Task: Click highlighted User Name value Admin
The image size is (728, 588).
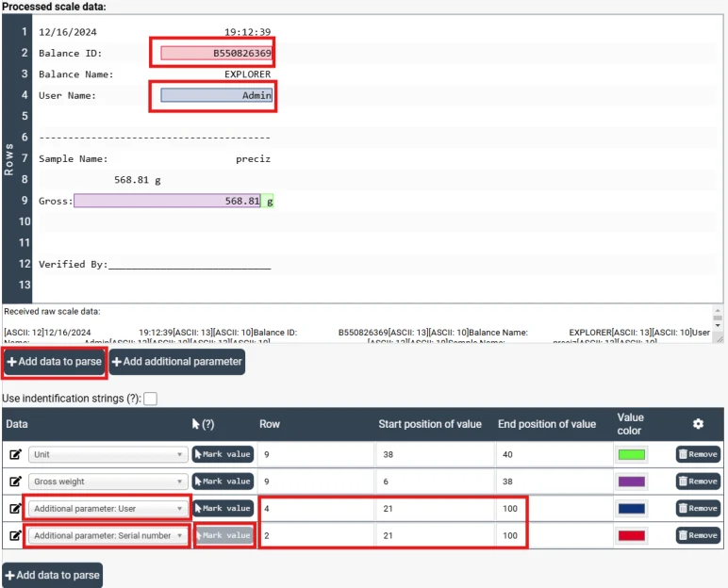Action: click(216, 95)
